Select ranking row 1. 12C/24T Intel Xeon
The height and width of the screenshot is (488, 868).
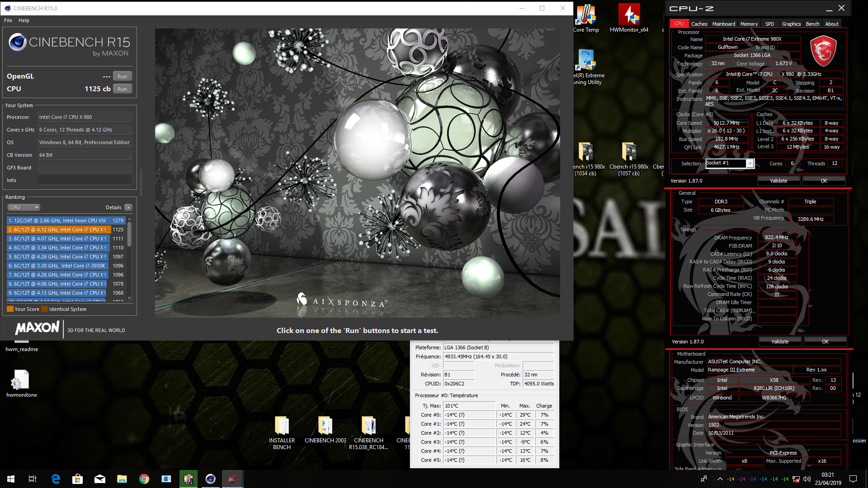click(x=66, y=221)
